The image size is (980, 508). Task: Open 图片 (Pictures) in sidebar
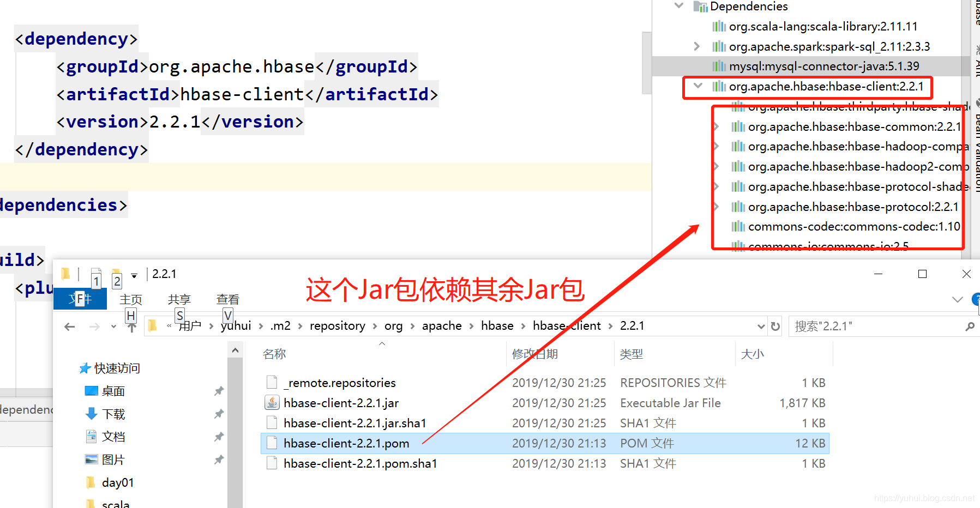(x=105, y=459)
